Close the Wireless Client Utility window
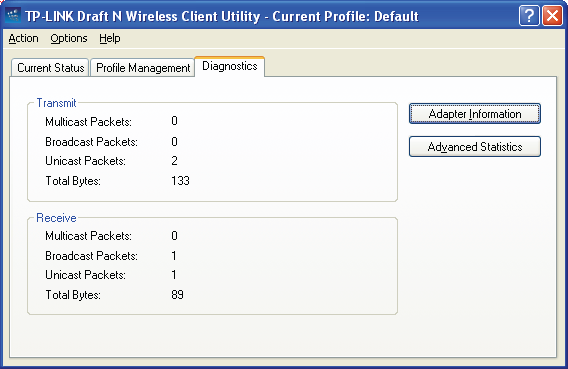 pyautogui.click(x=552, y=16)
